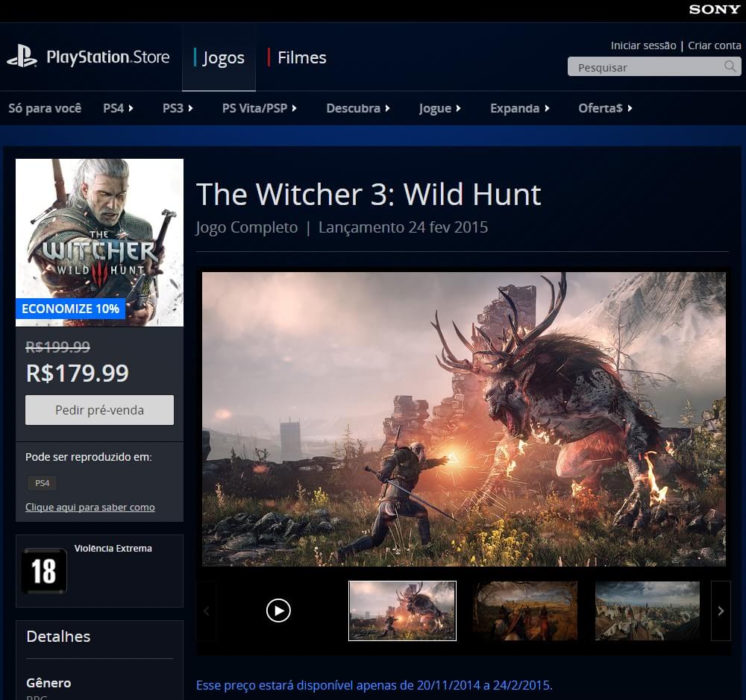Click the R$179.99 price
The width and height of the screenshot is (746, 700).
tap(77, 373)
